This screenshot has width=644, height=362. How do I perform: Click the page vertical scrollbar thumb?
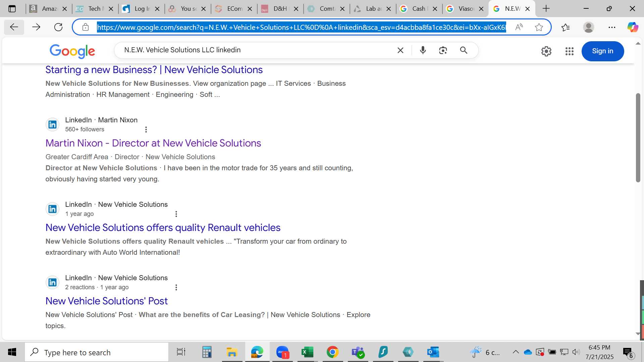638,137
